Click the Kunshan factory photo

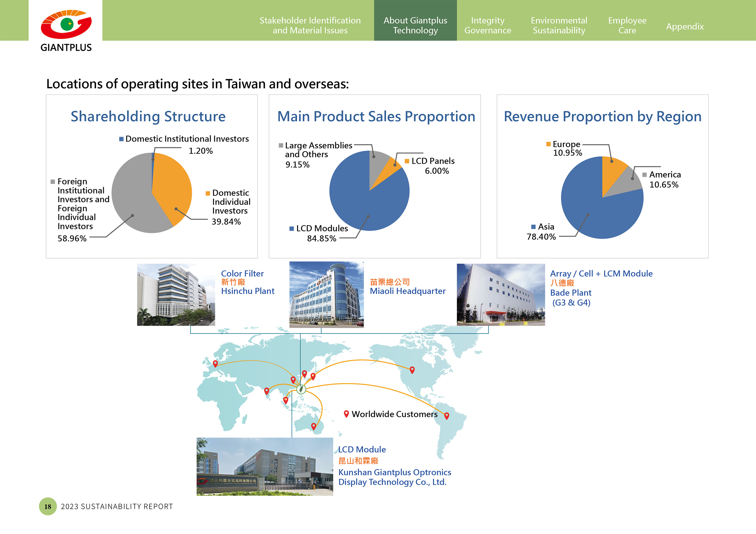264,466
